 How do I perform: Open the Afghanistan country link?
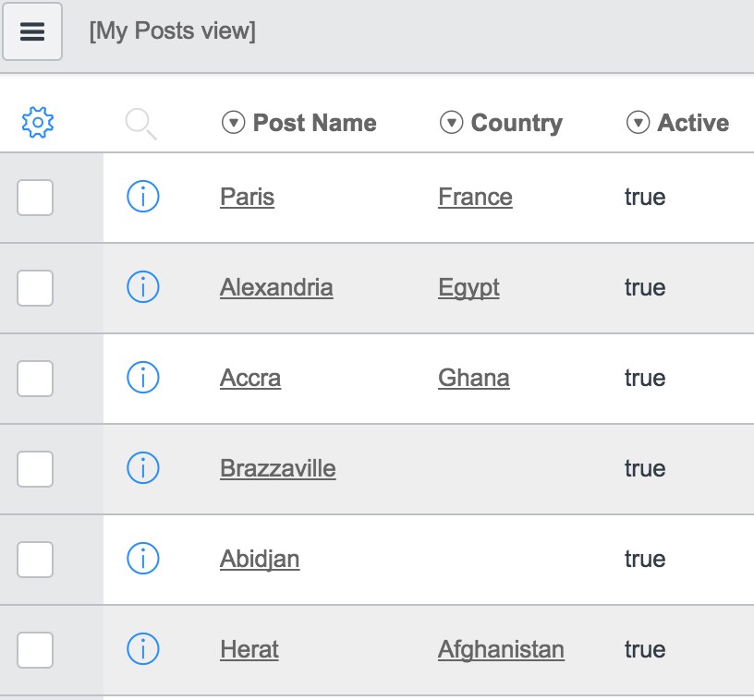(x=501, y=650)
